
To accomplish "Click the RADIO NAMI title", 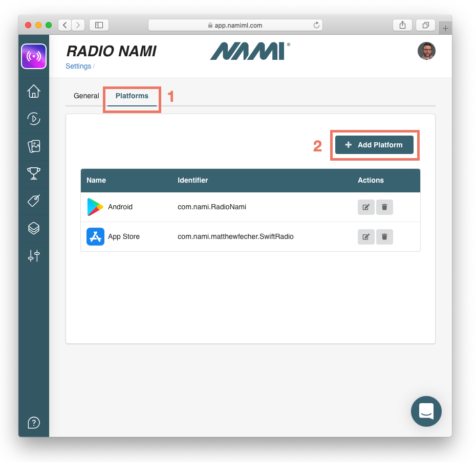I will click(112, 51).
